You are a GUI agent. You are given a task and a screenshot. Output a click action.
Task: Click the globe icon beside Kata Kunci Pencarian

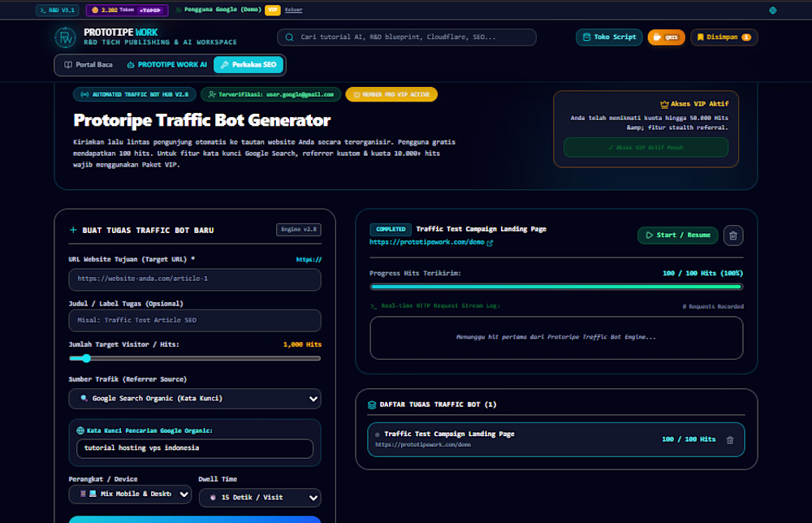click(x=80, y=430)
